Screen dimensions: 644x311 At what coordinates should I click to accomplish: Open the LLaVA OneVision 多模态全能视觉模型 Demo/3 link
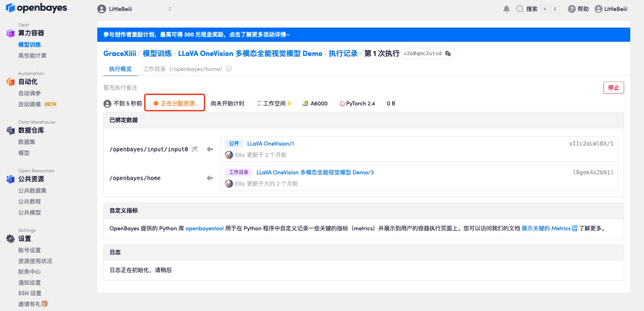(x=315, y=173)
